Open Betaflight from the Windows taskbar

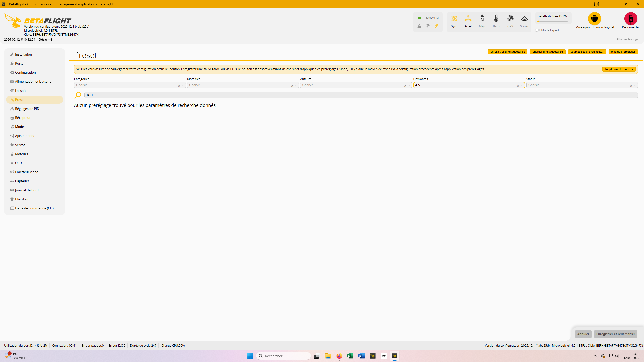pyautogui.click(x=394, y=356)
